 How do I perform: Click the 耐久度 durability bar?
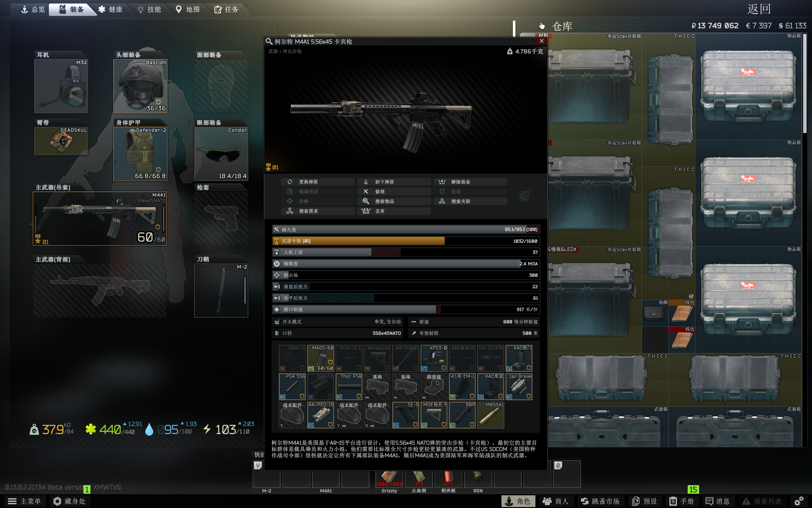[x=406, y=230]
